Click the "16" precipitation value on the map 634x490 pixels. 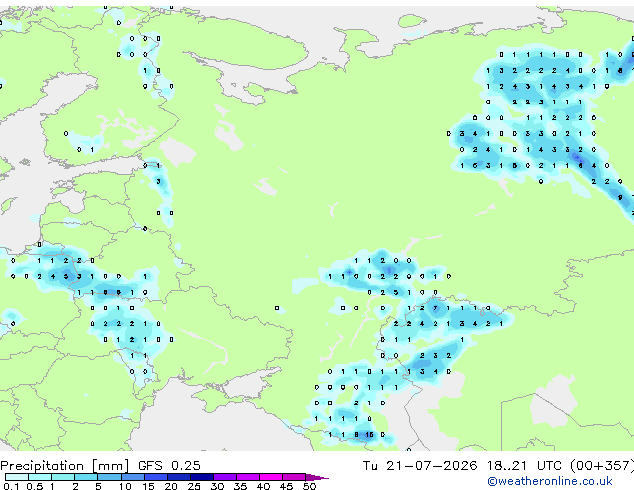click(x=369, y=435)
